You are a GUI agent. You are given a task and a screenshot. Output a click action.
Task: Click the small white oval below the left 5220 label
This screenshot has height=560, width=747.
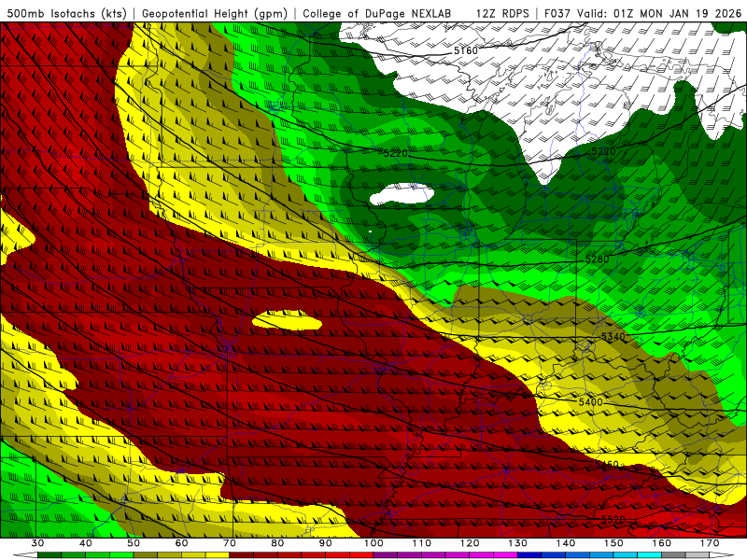click(x=402, y=194)
